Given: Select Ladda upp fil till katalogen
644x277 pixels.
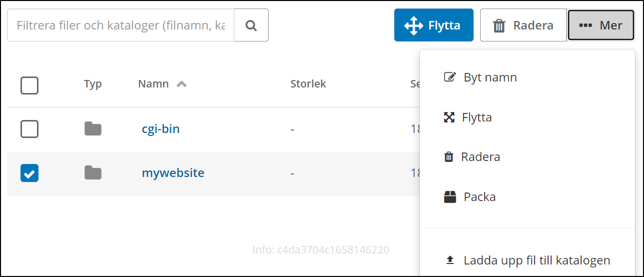Looking at the screenshot, I should click(537, 260).
